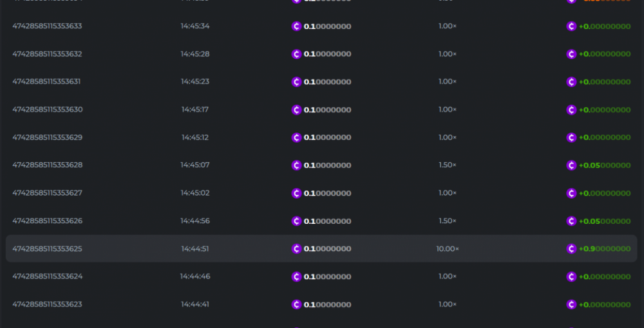
Task: Click coin icon beside the +0.90000000 profit
Action: coord(571,249)
